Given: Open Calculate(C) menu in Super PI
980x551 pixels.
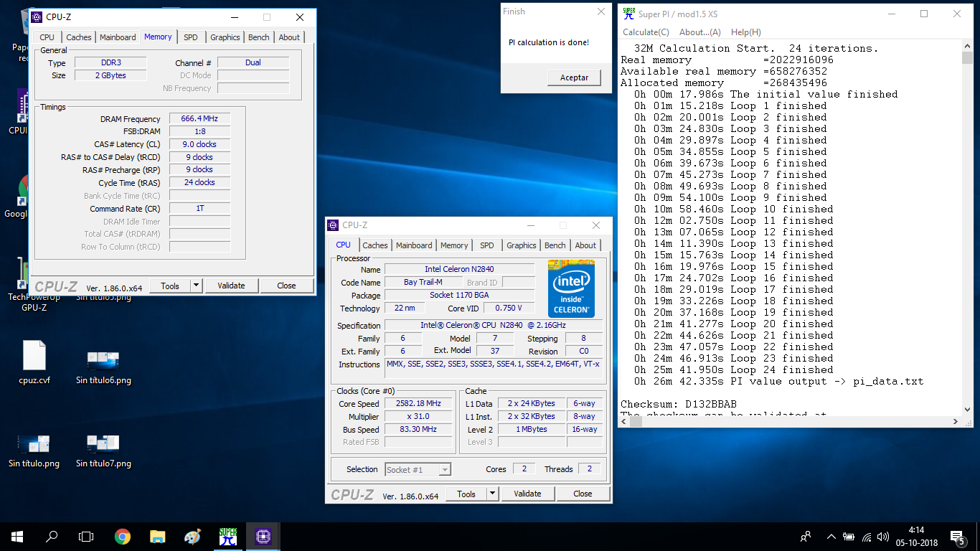Looking at the screenshot, I should point(646,32).
